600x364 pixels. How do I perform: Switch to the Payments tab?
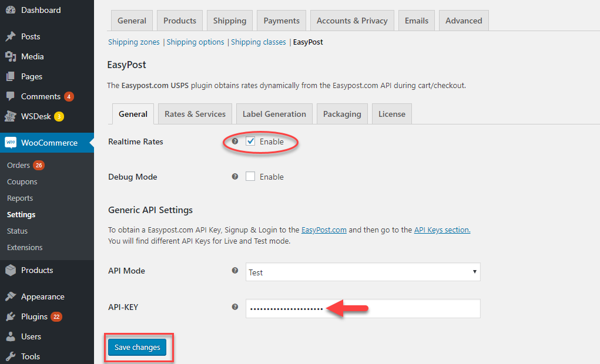pos(281,21)
